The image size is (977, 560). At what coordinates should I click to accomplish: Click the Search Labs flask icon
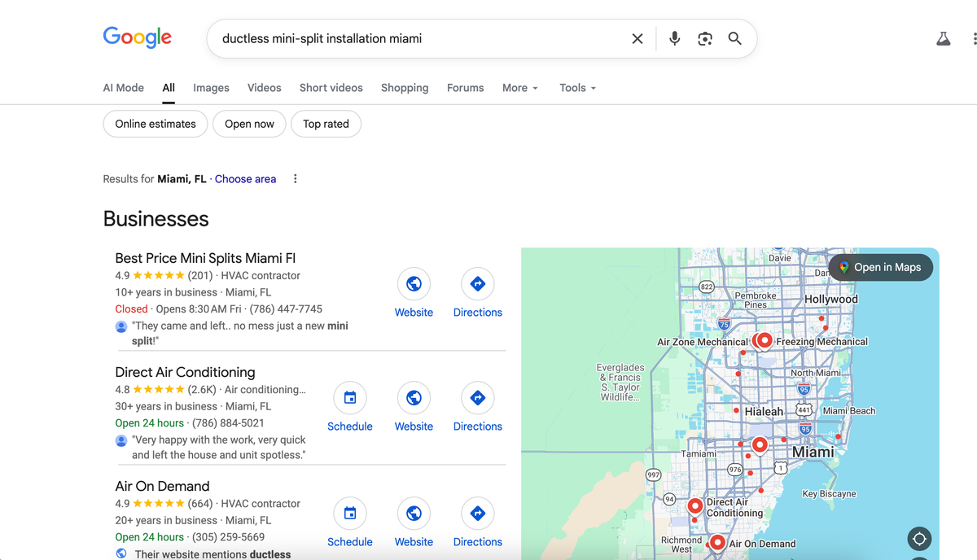pos(943,37)
